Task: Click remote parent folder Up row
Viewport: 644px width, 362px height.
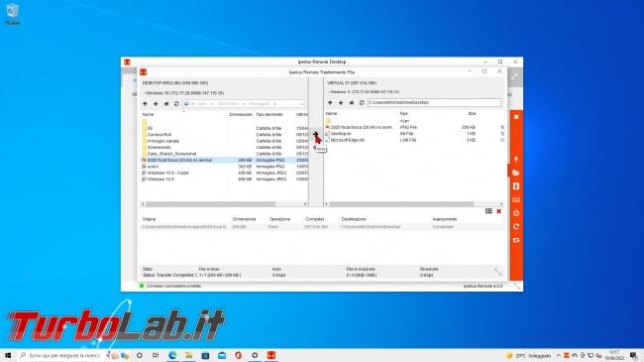Action: tap(414, 121)
